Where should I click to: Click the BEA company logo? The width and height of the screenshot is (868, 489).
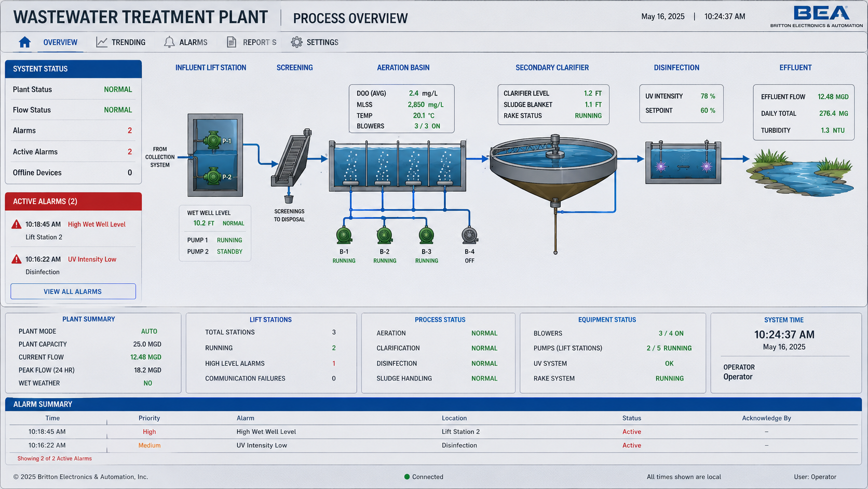tap(817, 17)
